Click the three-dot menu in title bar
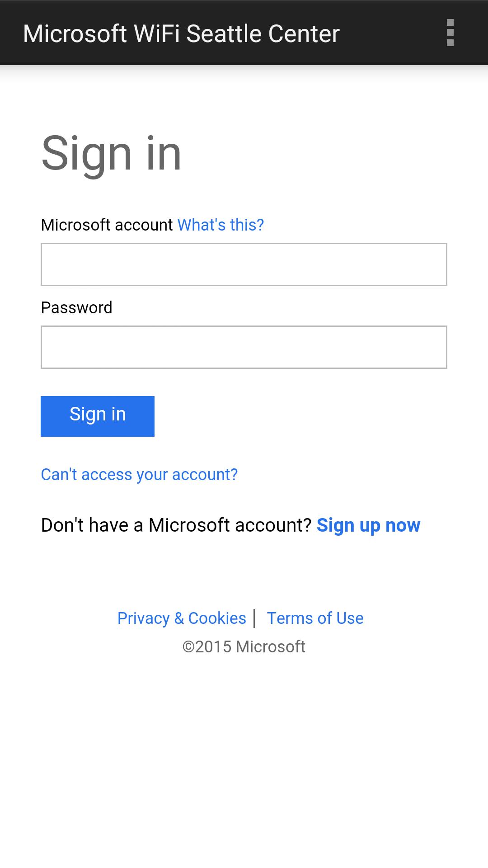Viewport: 488px width, 868px height. coord(450,32)
